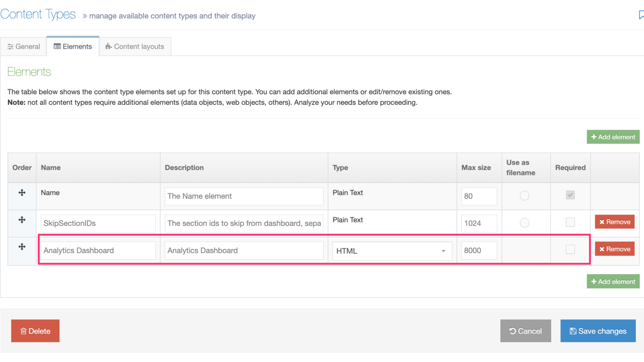Grab the move handle for Name row
Viewport: 644px width, 362px height.
(x=22, y=193)
